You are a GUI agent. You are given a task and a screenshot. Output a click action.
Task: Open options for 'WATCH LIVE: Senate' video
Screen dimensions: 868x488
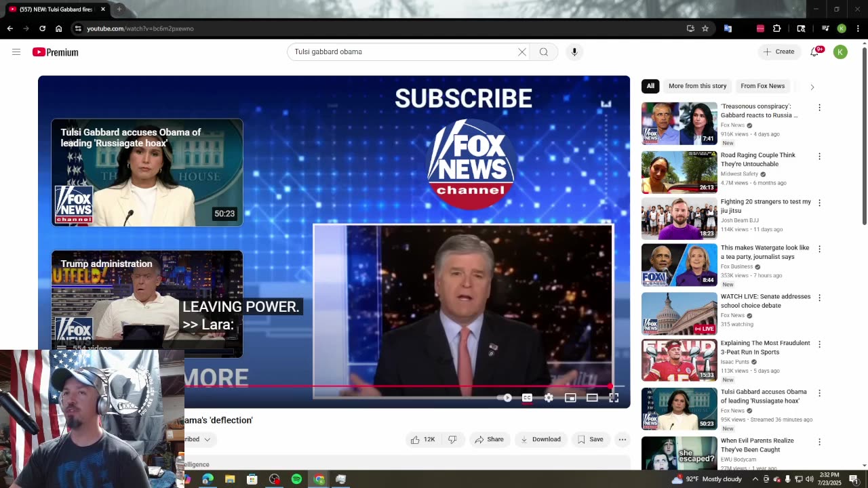click(819, 298)
